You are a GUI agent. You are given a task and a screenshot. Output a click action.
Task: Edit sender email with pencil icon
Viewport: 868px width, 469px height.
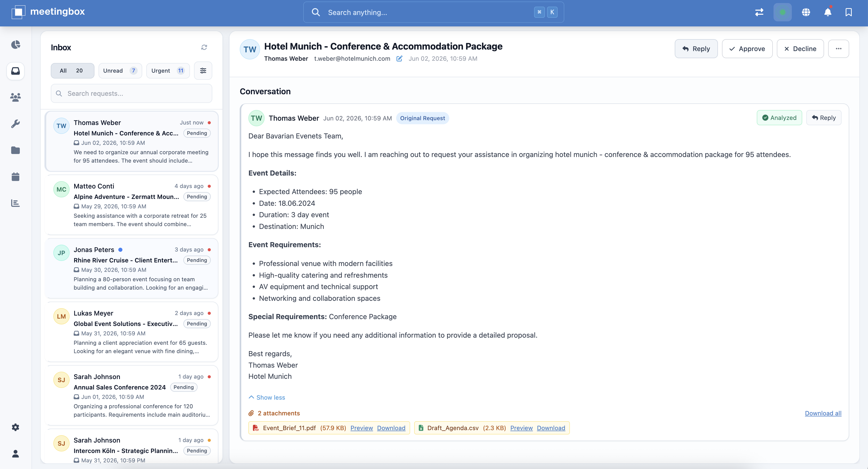[x=399, y=59]
